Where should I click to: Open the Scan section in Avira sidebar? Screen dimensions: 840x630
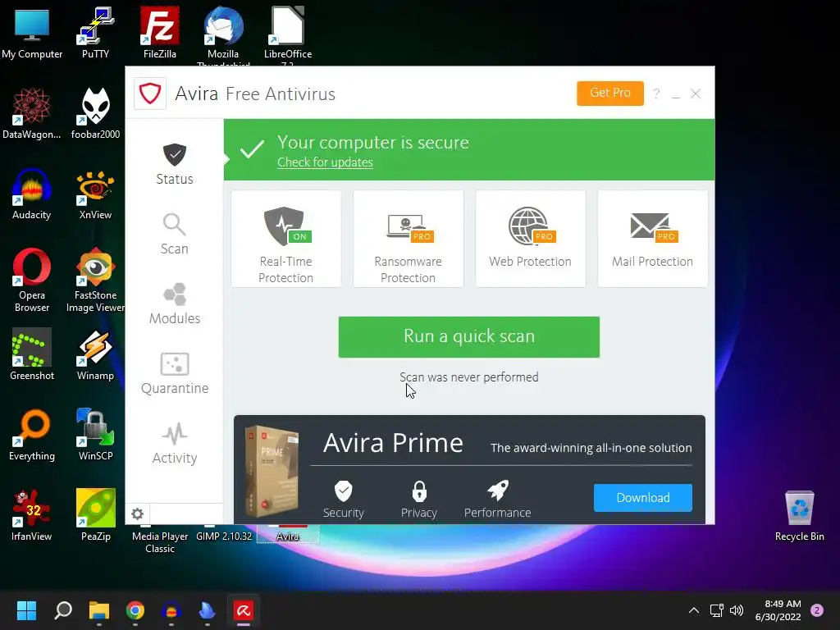pyautogui.click(x=175, y=234)
